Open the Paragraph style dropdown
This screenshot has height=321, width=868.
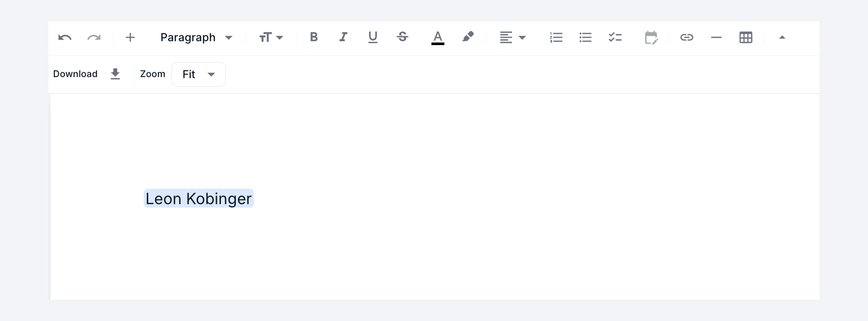click(196, 37)
